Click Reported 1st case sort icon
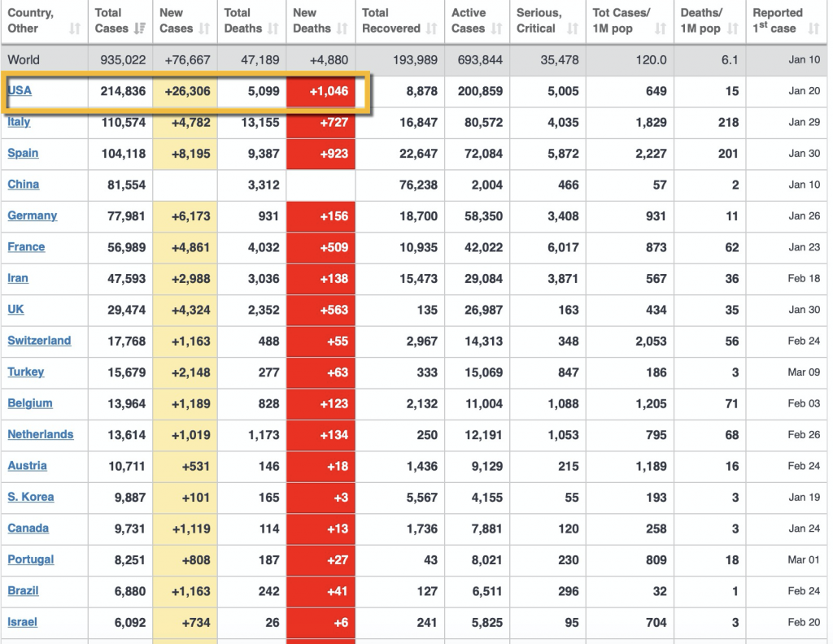The width and height of the screenshot is (833, 644). point(813,28)
